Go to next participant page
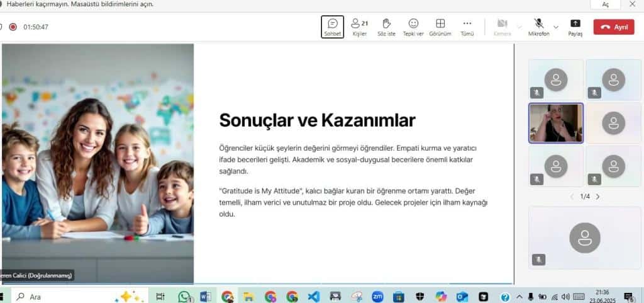Image resolution: width=644 pixels, height=303 pixels. point(597,197)
